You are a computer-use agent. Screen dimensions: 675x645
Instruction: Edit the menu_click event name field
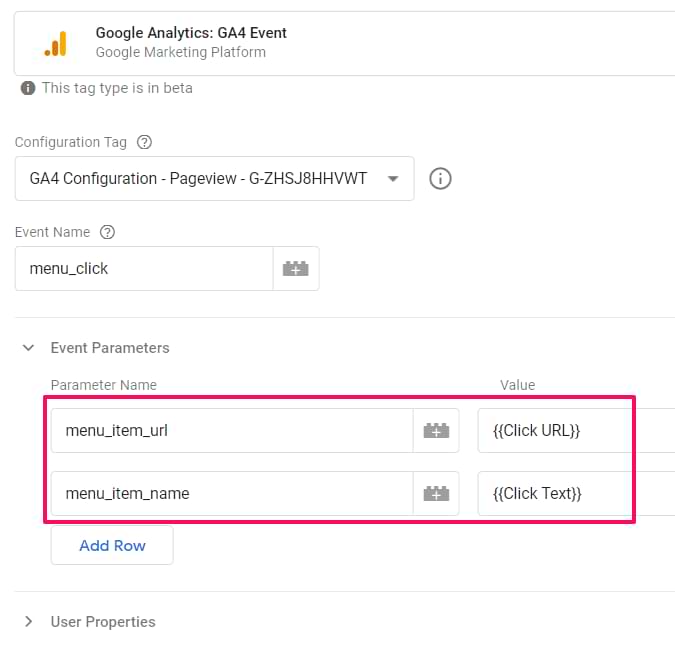[144, 269]
